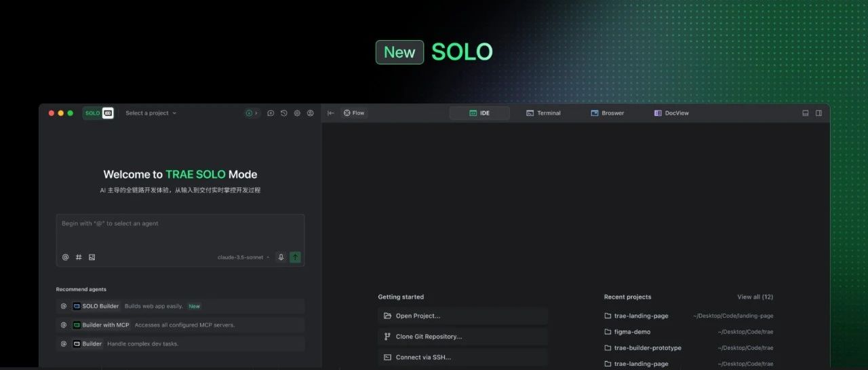Toggle the SOLO mode switch
Image resolution: width=868 pixels, height=370 pixels.
[x=98, y=113]
